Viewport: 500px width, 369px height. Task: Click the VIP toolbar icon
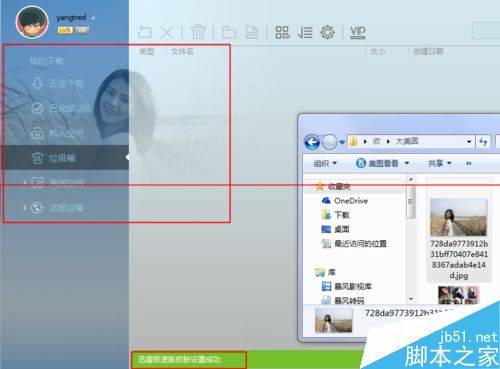pos(358,32)
